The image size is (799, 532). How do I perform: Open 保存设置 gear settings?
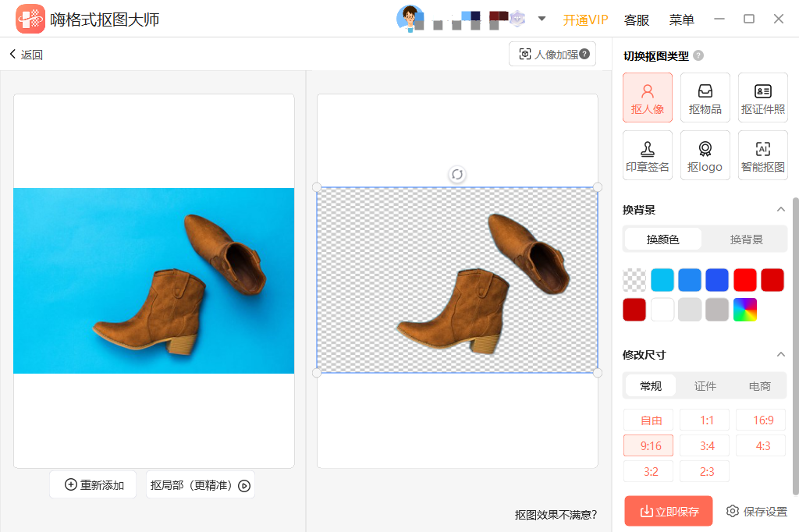point(757,511)
